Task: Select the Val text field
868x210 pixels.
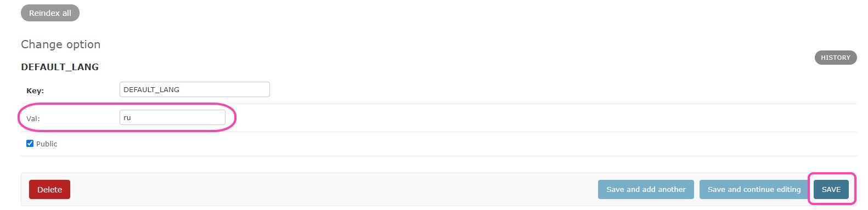Action: tap(172, 117)
